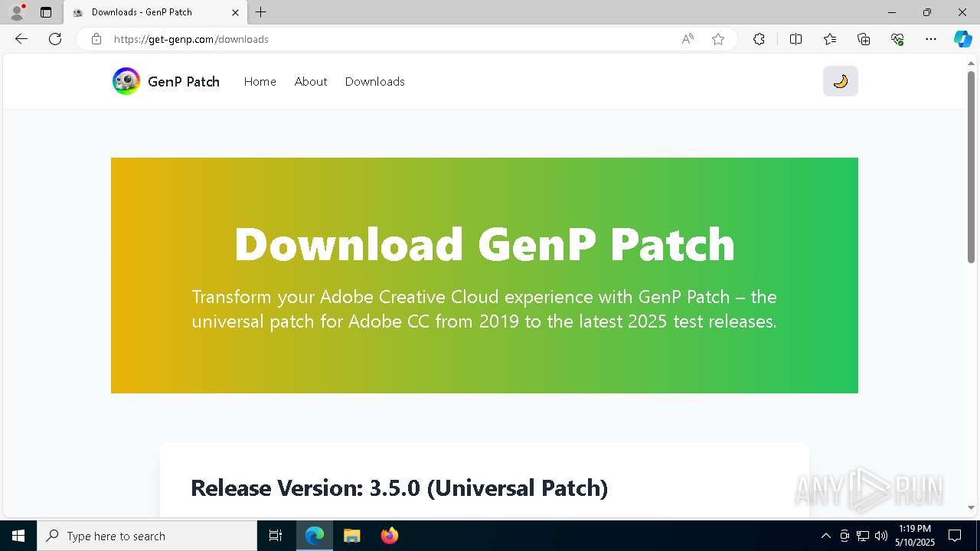Toggle dark mode with the moon button
The width and height of the screenshot is (980, 551).
tap(840, 81)
